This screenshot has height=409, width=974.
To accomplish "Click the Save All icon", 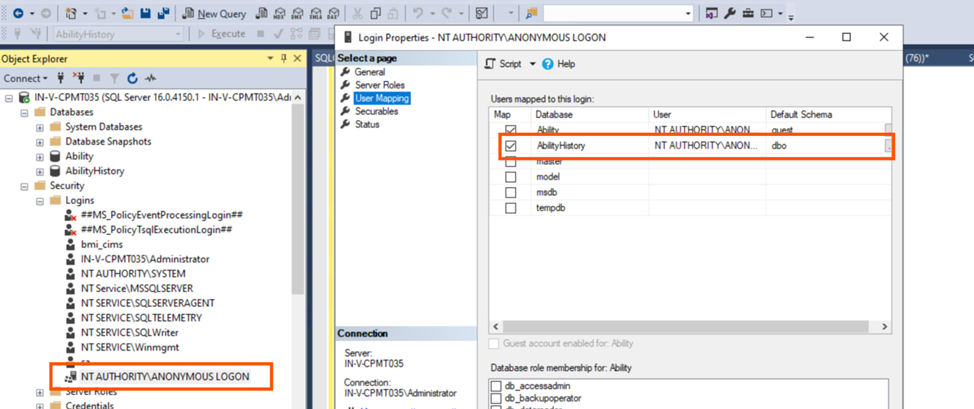I will (x=165, y=13).
